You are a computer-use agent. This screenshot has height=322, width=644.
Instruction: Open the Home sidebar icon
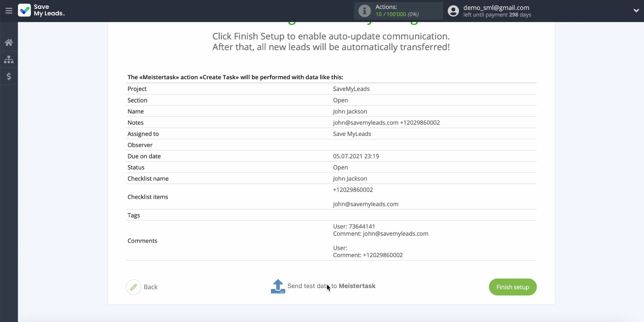[9, 42]
